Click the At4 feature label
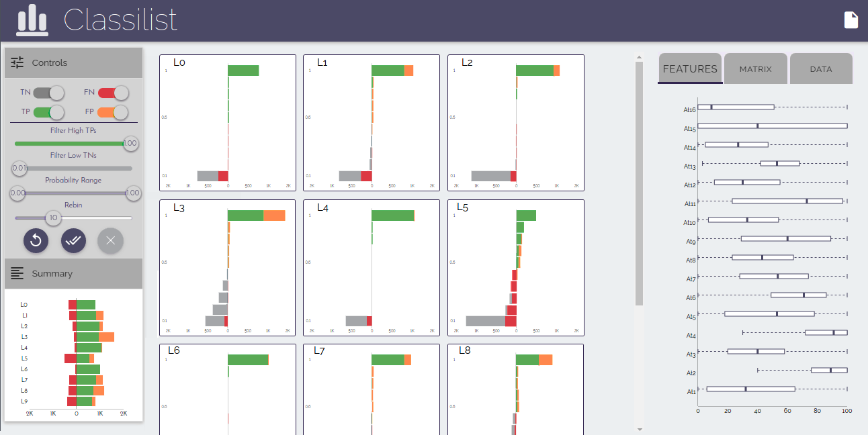Image resolution: width=868 pixels, height=435 pixels. pos(691,335)
